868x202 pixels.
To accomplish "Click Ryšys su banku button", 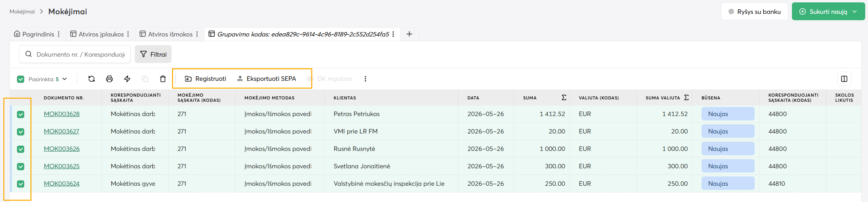I will [x=755, y=11].
